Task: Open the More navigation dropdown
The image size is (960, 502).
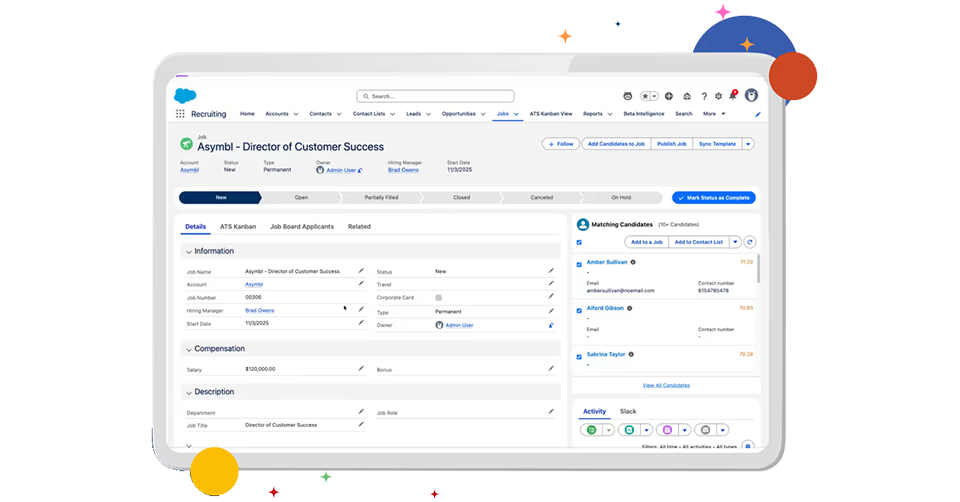Action: tap(714, 114)
